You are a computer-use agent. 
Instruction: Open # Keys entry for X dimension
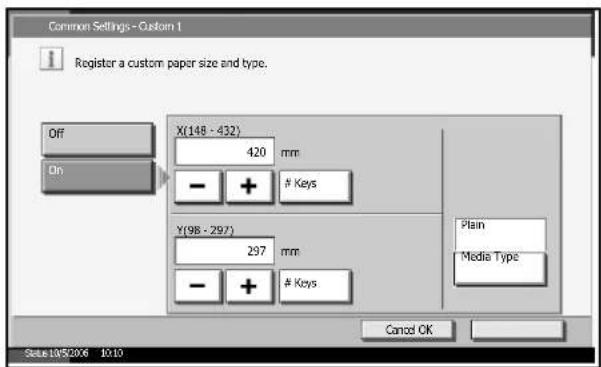pyautogui.click(x=315, y=186)
